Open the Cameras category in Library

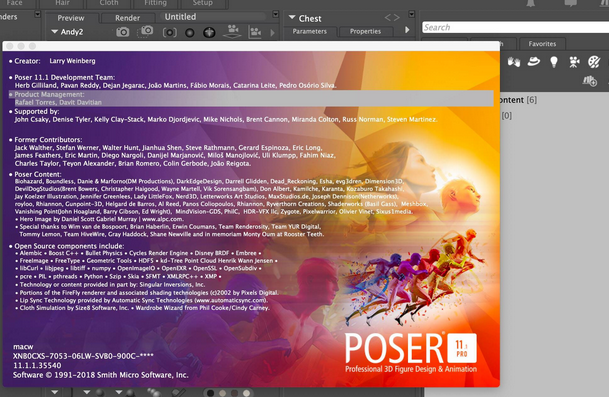click(574, 62)
